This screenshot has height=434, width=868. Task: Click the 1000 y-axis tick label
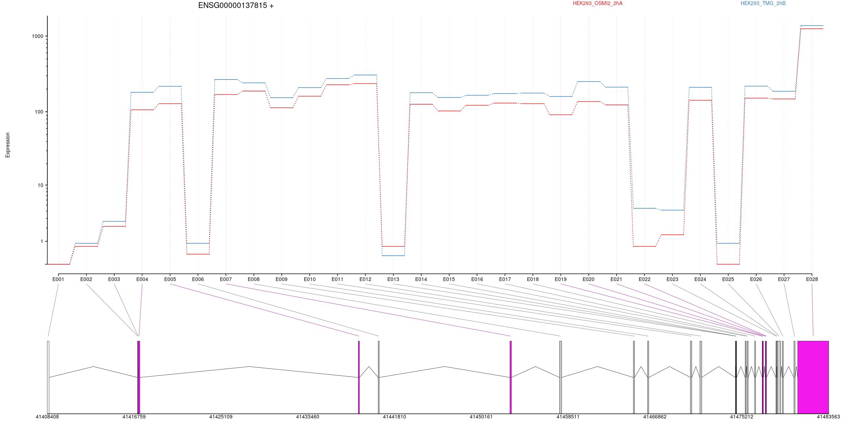(38, 36)
